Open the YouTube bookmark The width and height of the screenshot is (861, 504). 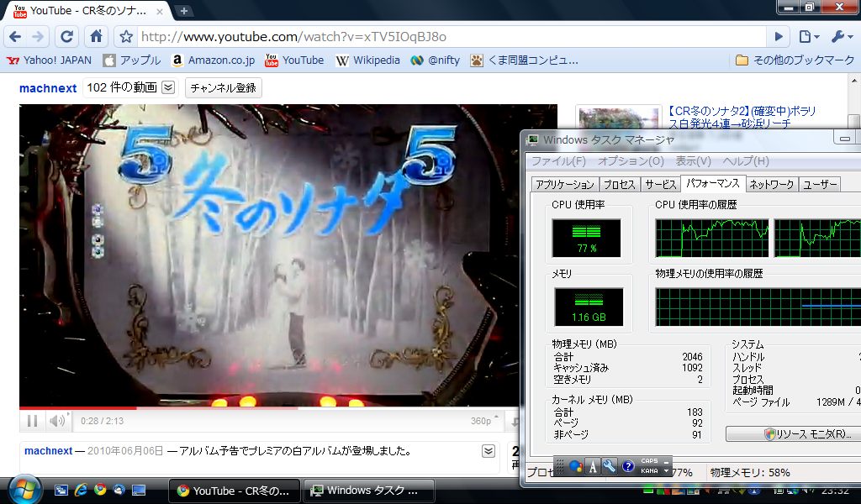point(294,60)
